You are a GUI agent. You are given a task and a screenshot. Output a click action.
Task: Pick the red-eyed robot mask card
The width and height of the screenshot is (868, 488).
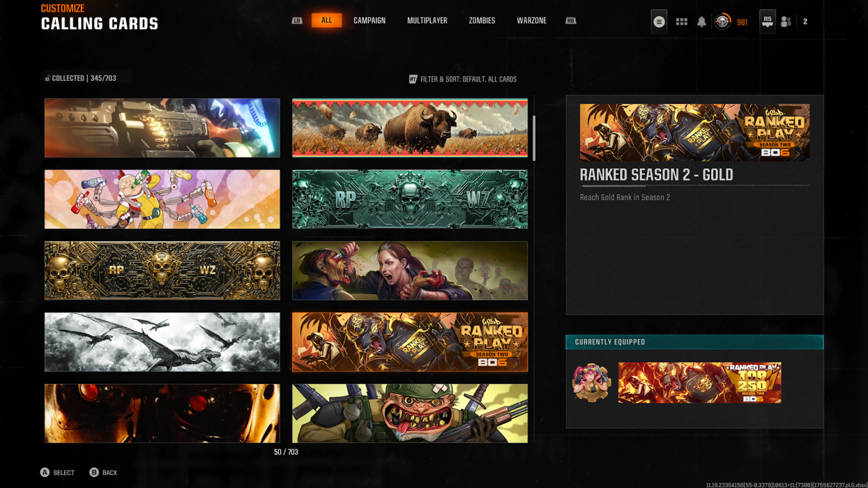(162, 413)
